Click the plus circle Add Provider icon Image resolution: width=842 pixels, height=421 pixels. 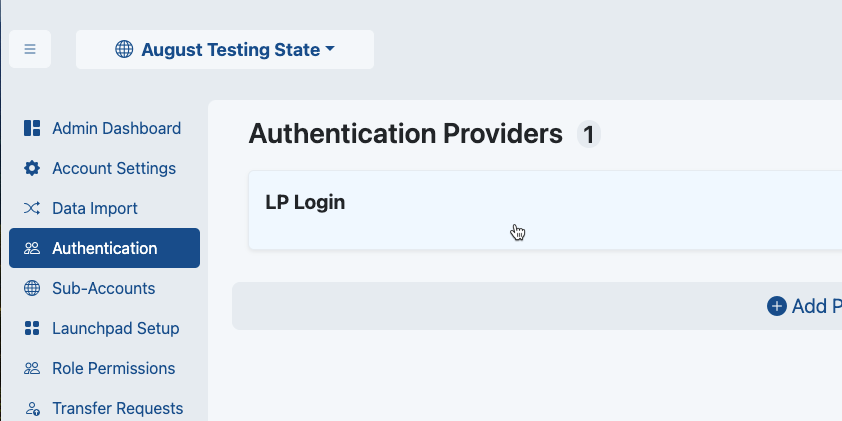777,306
